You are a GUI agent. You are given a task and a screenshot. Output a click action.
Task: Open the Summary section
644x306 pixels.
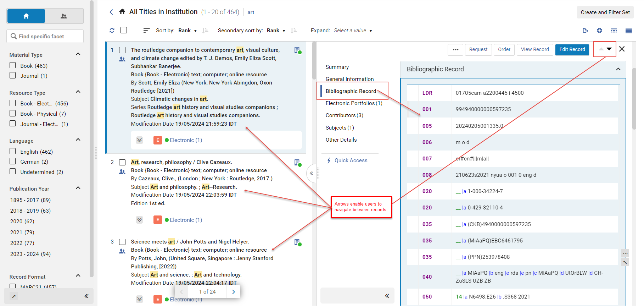click(x=337, y=67)
